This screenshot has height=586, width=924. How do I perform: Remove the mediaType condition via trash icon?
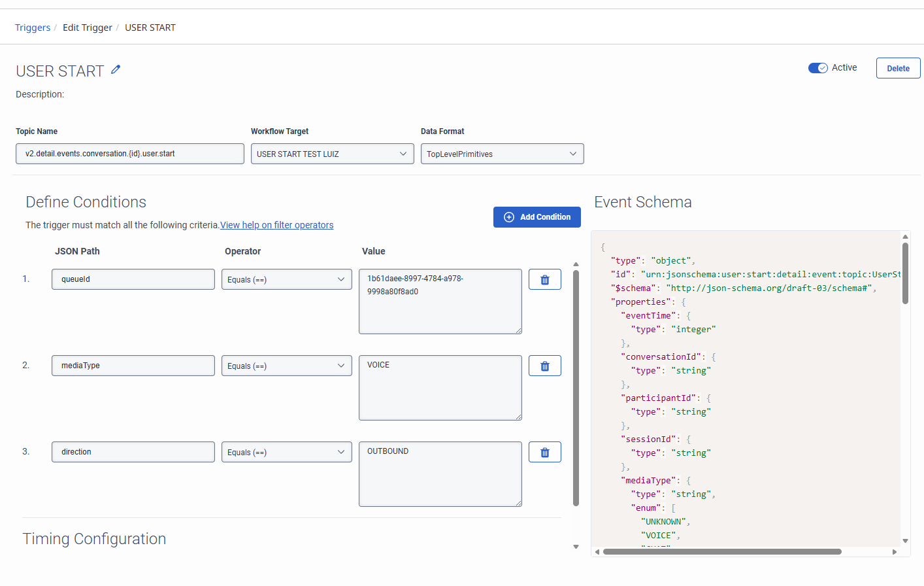coord(544,366)
